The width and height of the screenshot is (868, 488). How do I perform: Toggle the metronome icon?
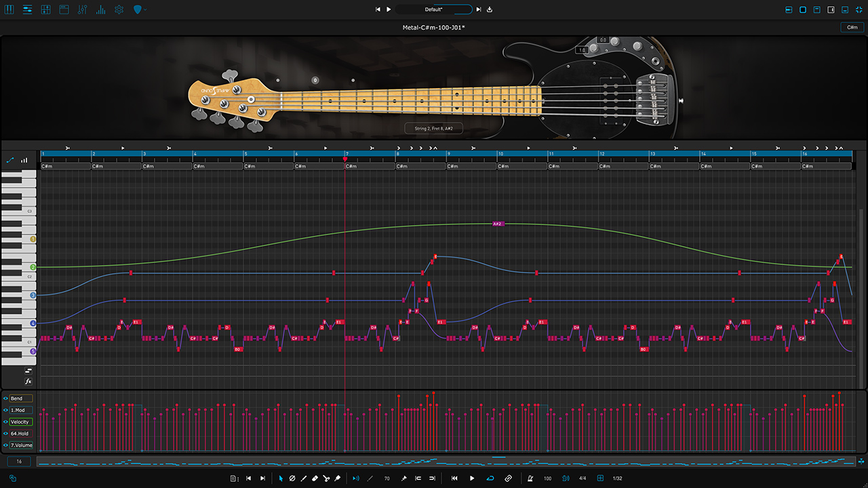click(x=530, y=479)
